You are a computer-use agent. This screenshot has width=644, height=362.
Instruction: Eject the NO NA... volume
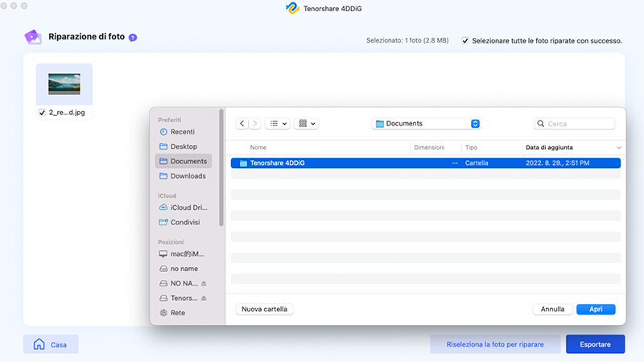[204, 284]
